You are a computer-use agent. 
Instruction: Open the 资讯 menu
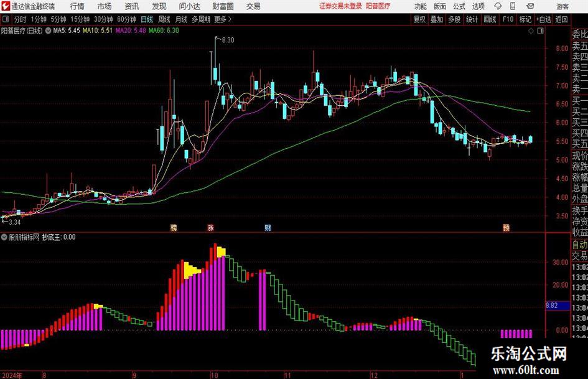click(132, 6)
